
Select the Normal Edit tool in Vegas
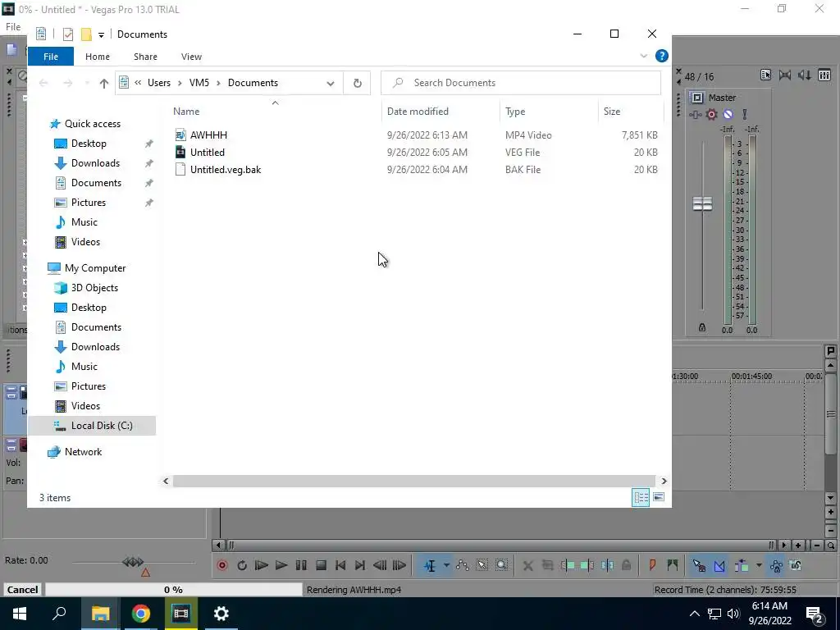coord(430,565)
